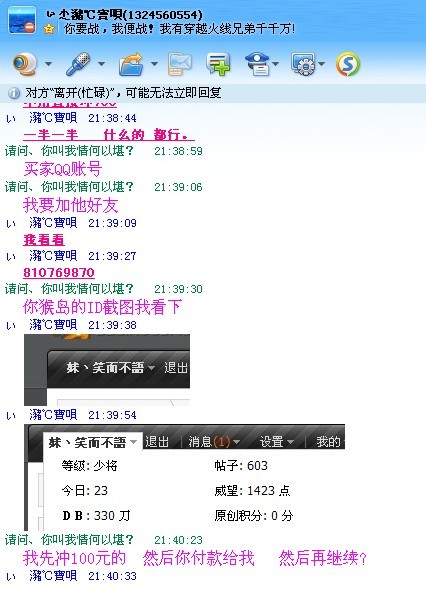Click the info icon in the away notice bar
The image size is (426, 590).
coord(14,93)
